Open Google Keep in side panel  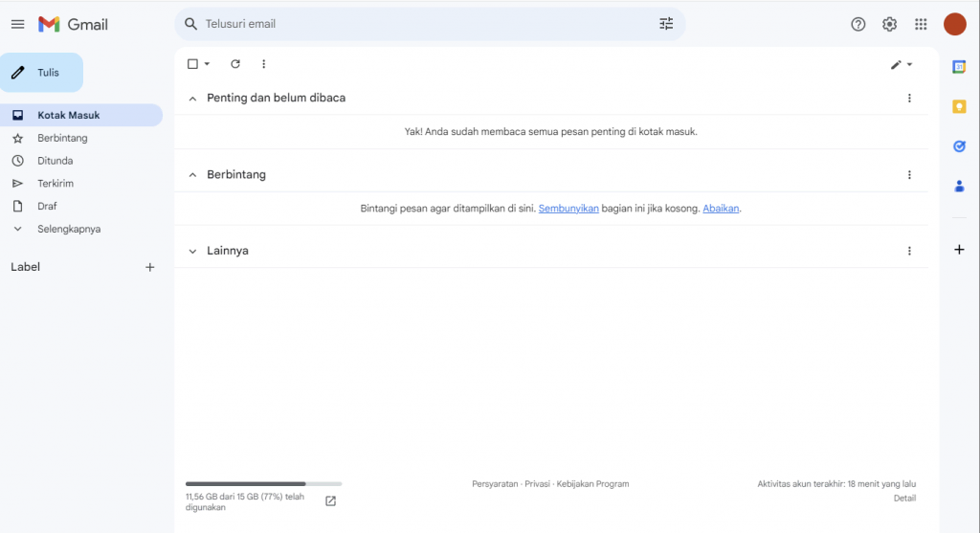click(959, 106)
